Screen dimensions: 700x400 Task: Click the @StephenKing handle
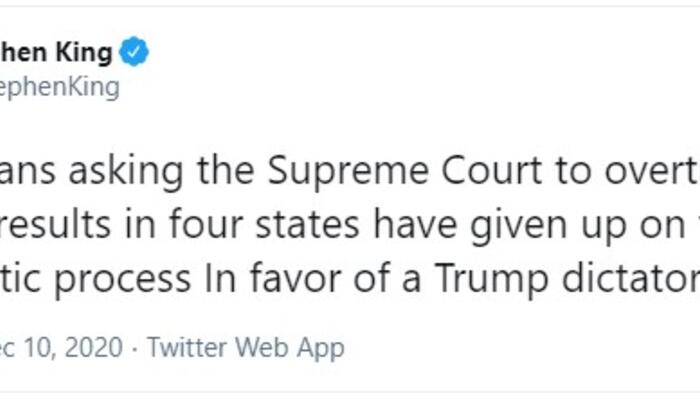pyautogui.click(x=60, y=87)
